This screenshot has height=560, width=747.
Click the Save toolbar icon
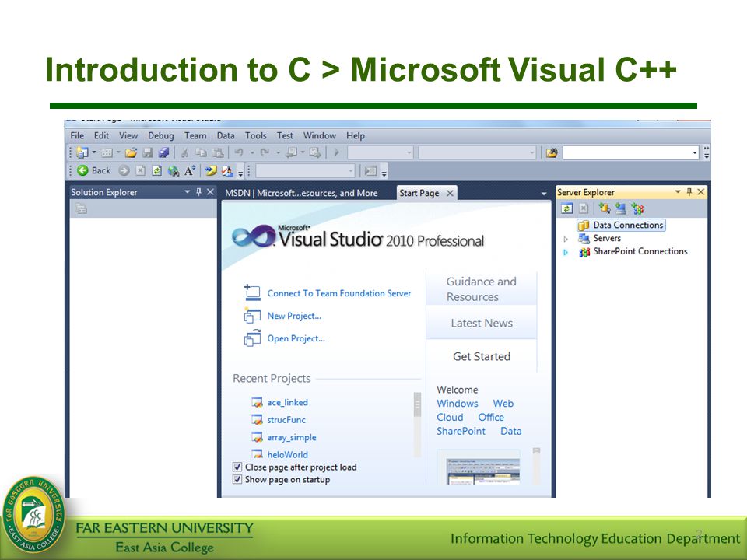click(148, 152)
